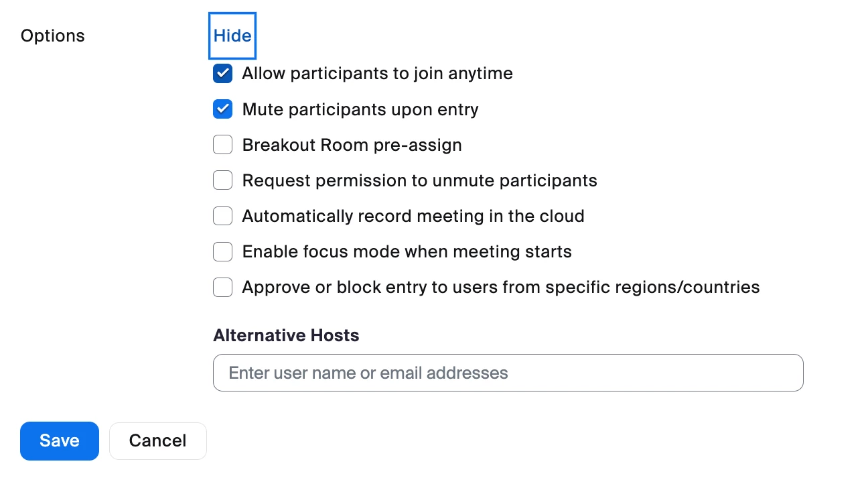Viewport: 868px width, 484px height.
Task: Click the "Breakout Room pre-assign" label text
Action: click(x=352, y=145)
